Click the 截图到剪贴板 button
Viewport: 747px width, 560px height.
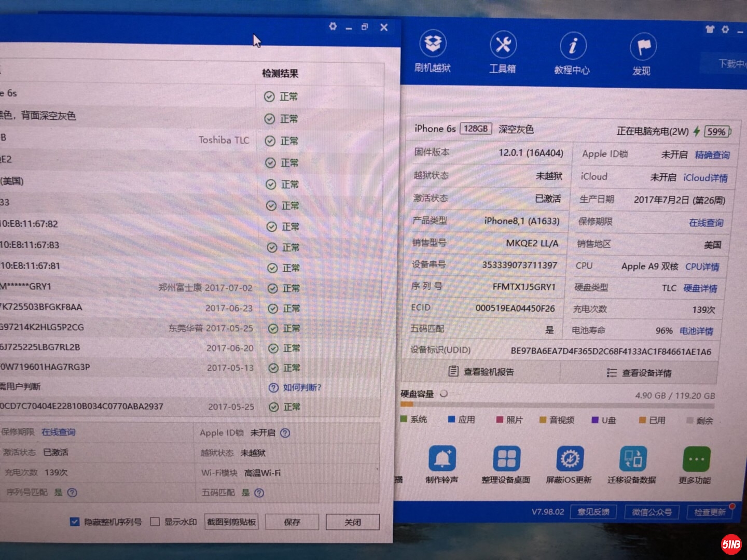pyautogui.click(x=232, y=522)
